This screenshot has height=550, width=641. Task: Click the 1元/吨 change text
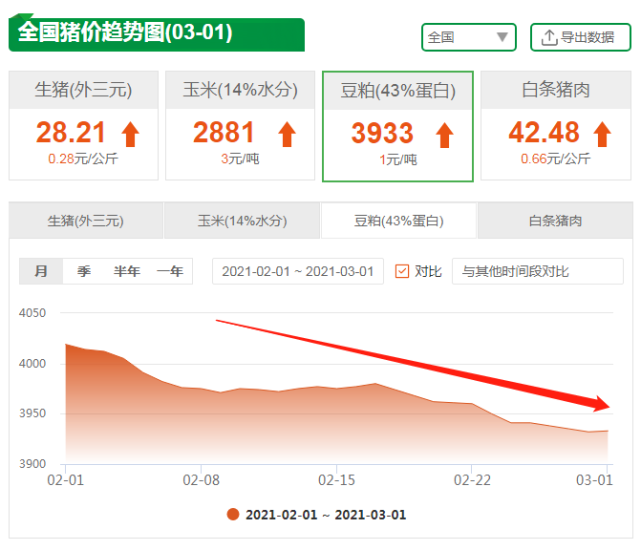(398, 159)
